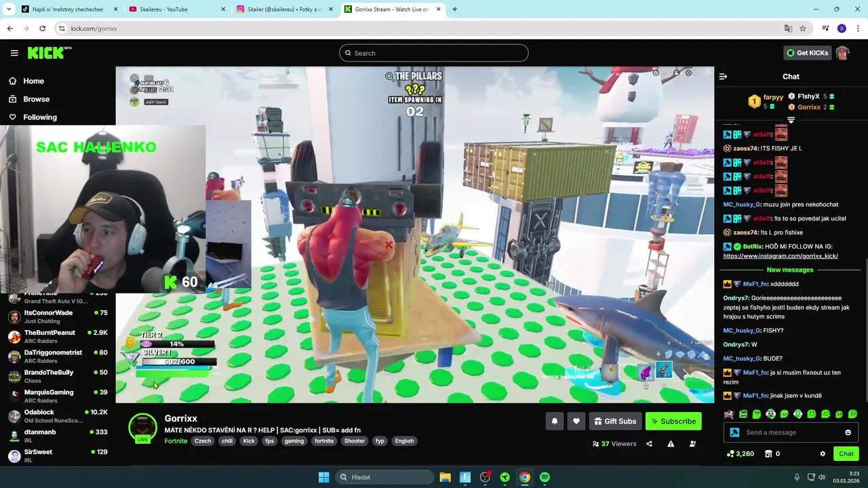Open SirSweet channel in sidebar
This screenshot has height=488, width=868.
(x=58, y=455)
